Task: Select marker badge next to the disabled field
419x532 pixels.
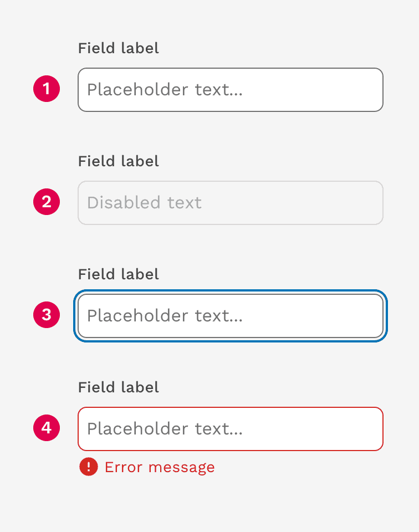Action: [x=47, y=202]
